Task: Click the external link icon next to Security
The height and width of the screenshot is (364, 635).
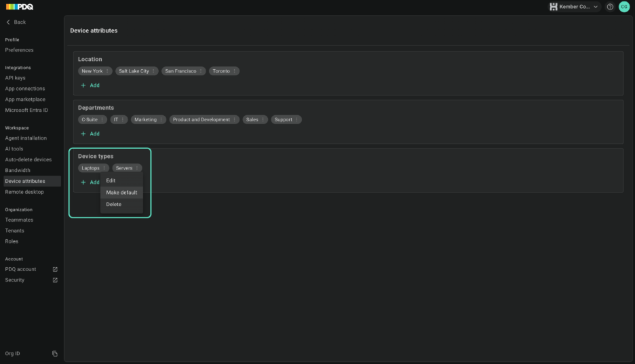Action: click(55, 280)
